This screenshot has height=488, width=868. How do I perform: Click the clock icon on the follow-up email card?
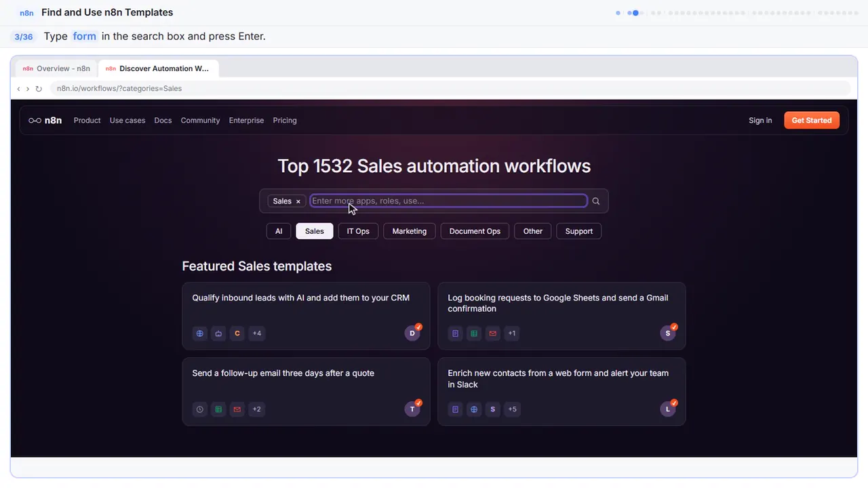(x=199, y=409)
